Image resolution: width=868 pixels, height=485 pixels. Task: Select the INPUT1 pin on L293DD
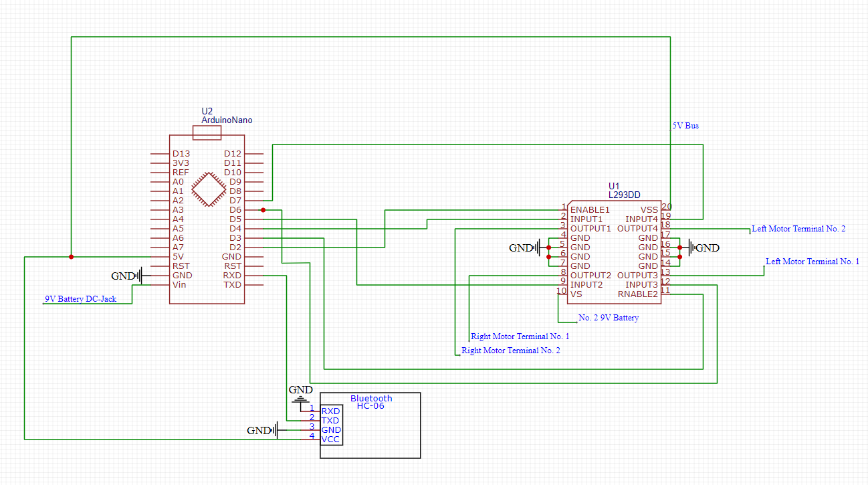(x=586, y=219)
